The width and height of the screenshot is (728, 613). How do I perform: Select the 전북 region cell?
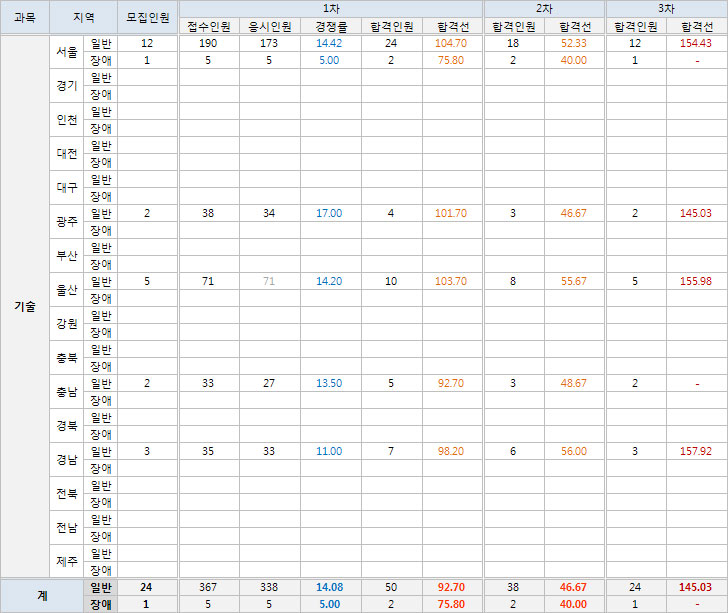click(x=66, y=493)
